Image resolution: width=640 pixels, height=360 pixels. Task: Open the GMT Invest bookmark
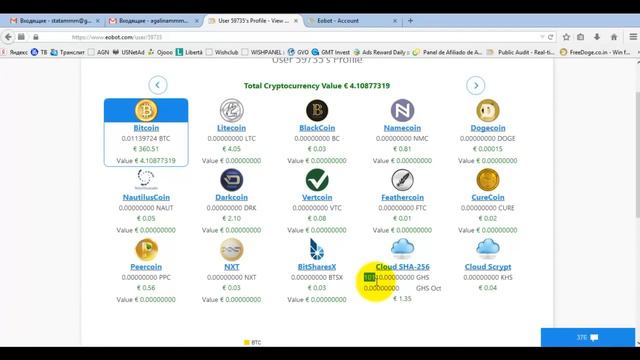pos(331,52)
